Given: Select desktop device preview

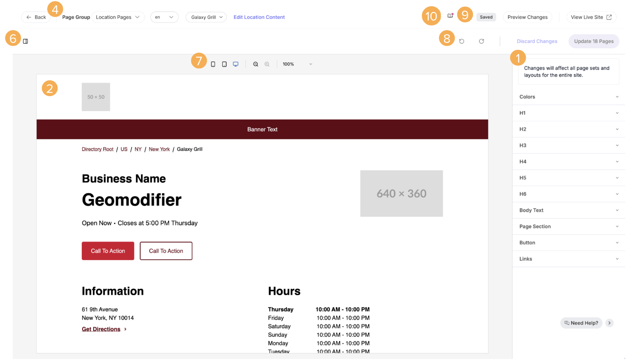Looking at the screenshot, I should 236,64.
